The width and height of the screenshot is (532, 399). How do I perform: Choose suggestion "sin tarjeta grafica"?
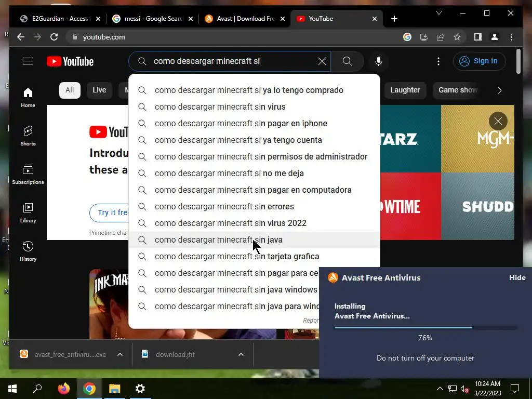point(254,257)
